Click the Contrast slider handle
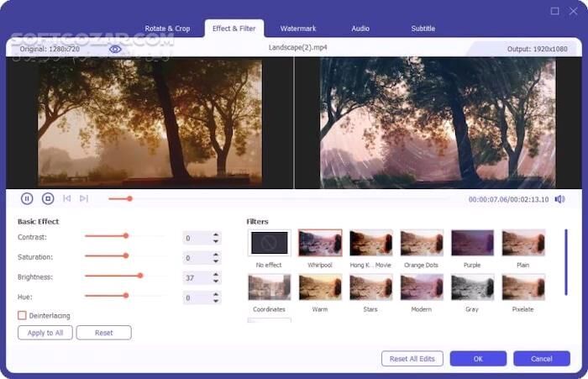This screenshot has height=379, width=588. point(126,235)
